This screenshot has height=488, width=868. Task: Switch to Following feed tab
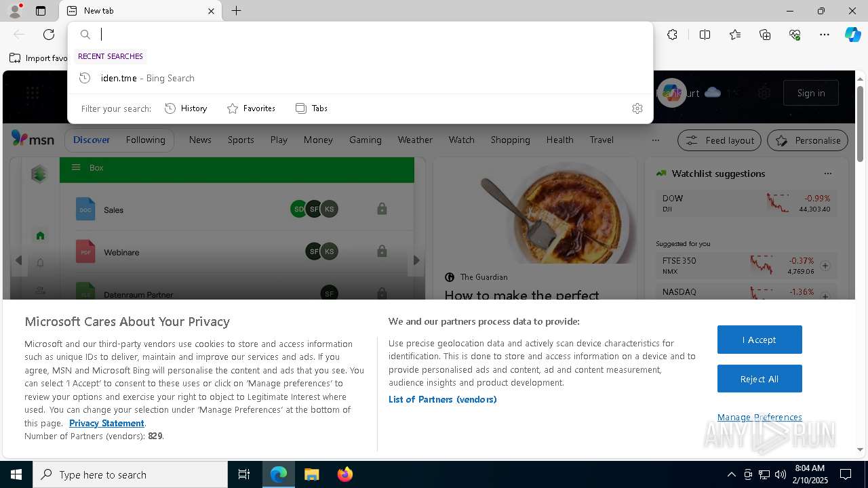coord(145,140)
